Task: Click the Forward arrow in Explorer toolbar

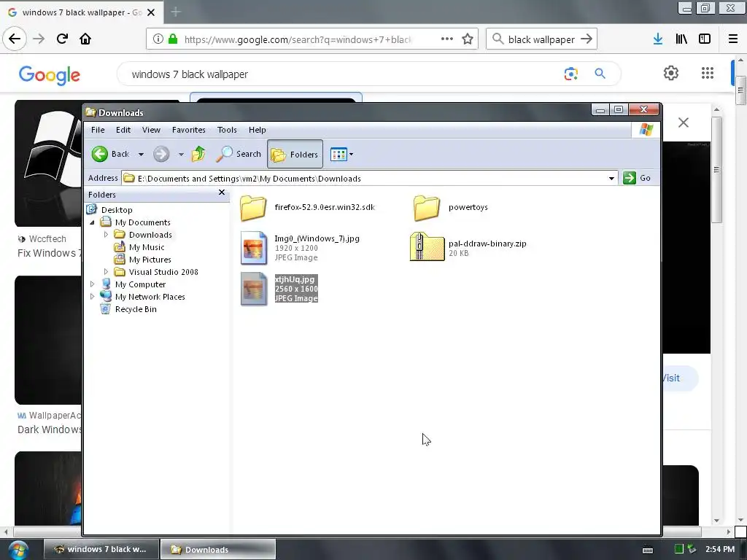Action: point(161,154)
